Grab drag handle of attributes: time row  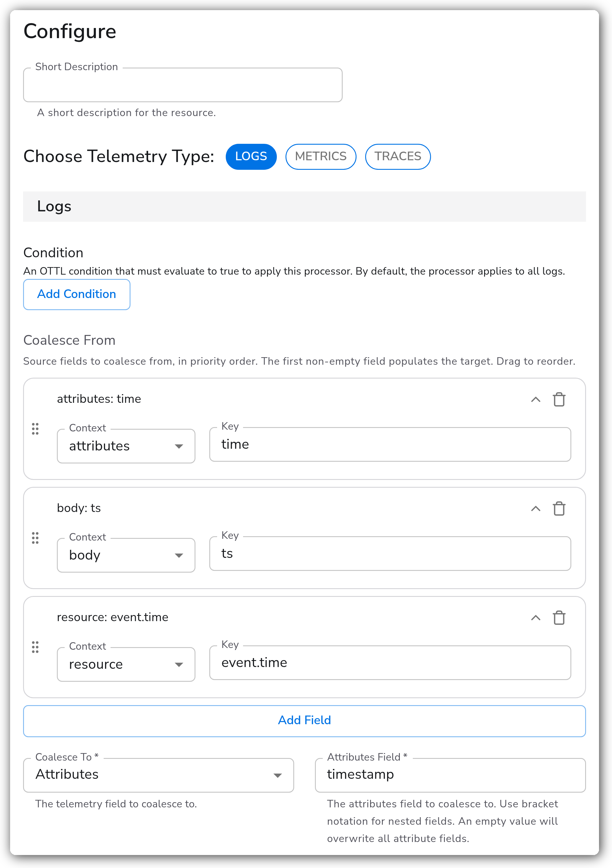click(x=35, y=429)
